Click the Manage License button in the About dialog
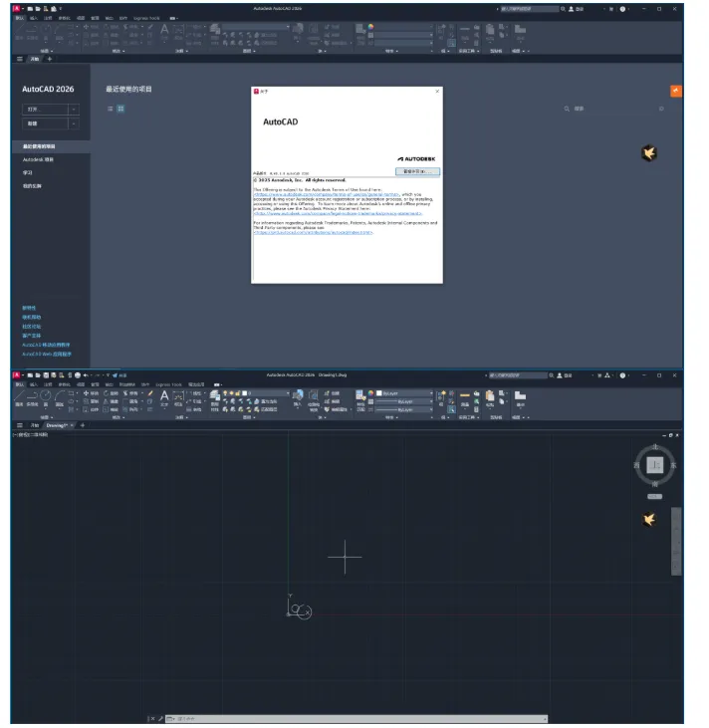The height and width of the screenshot is (728, 709). pyautogui.click(x=417, y=171)
